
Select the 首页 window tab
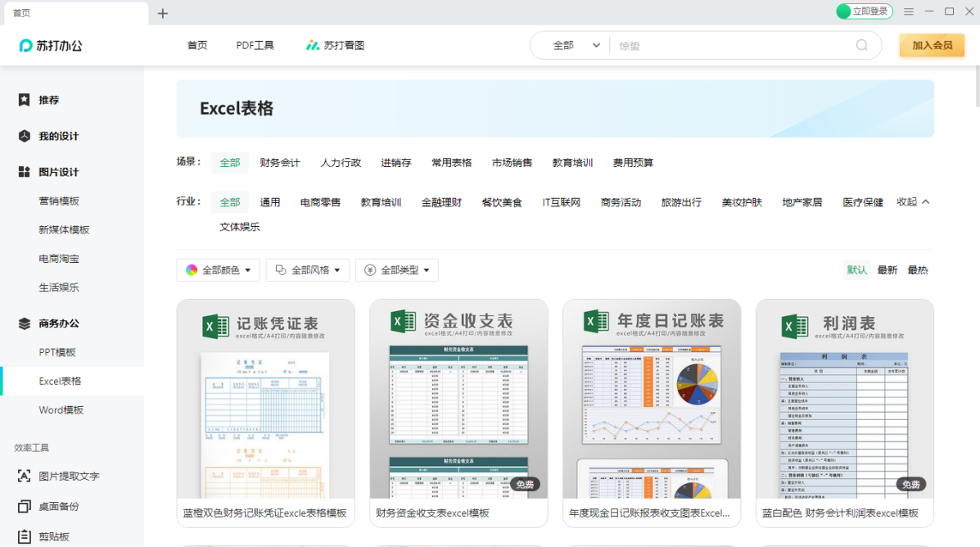76,13
